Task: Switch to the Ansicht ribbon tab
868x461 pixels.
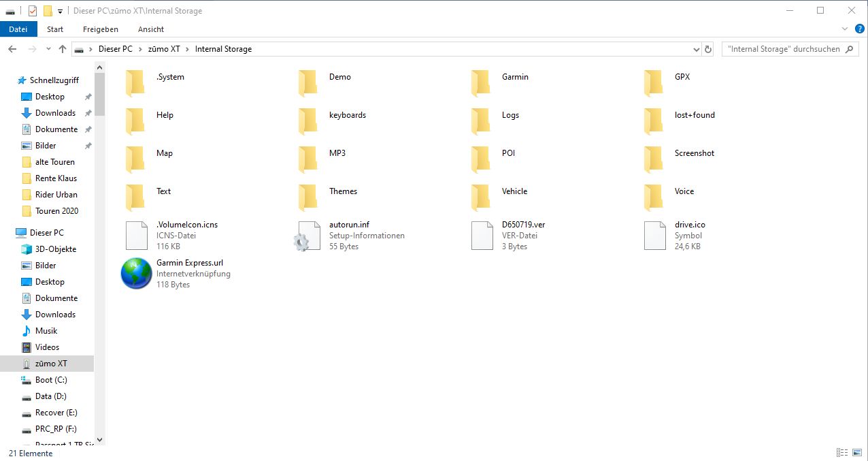Action: pyautogui.click(x=151, y=29)
